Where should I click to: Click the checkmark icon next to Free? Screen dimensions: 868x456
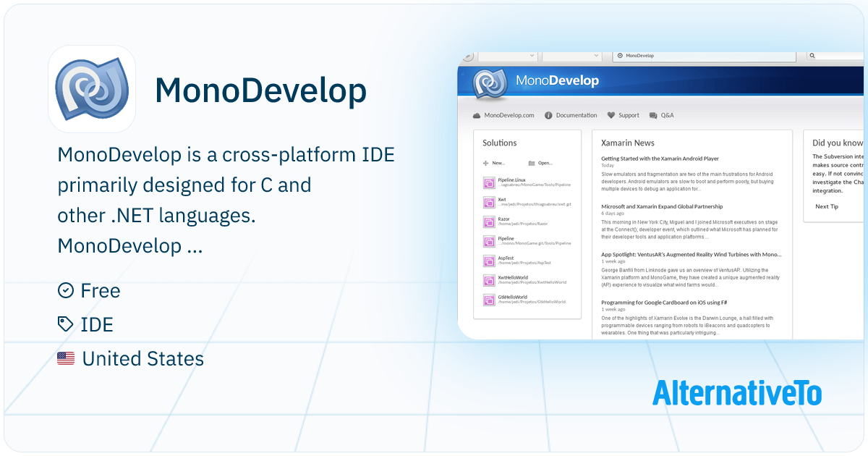(x=66, y=290)
